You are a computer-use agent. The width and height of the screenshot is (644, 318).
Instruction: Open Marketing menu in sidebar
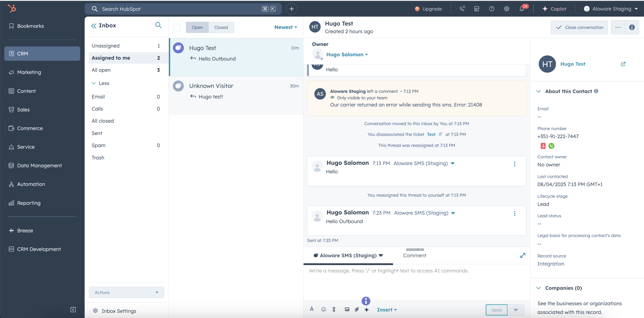point(42,72)
